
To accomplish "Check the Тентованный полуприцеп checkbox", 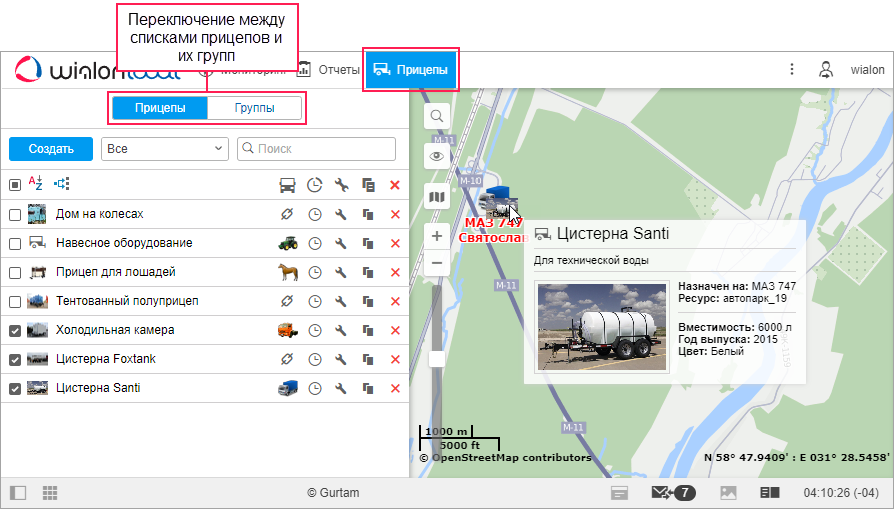I will point(15,302).
